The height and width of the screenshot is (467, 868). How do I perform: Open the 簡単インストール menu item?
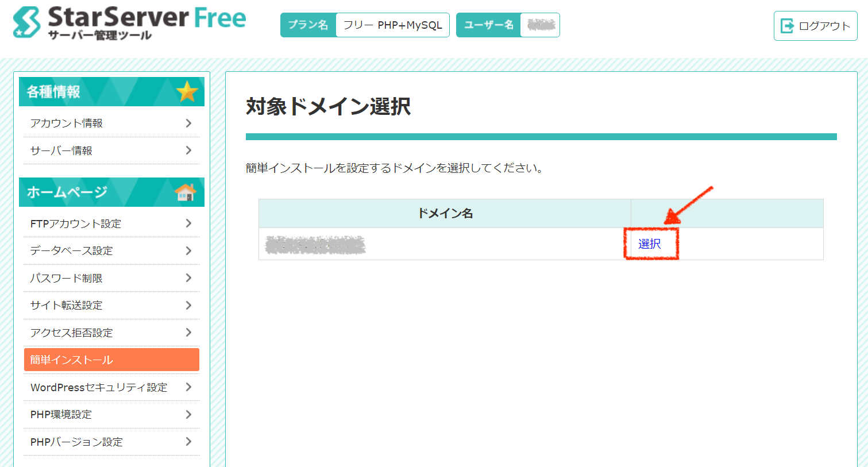(111, 360)
